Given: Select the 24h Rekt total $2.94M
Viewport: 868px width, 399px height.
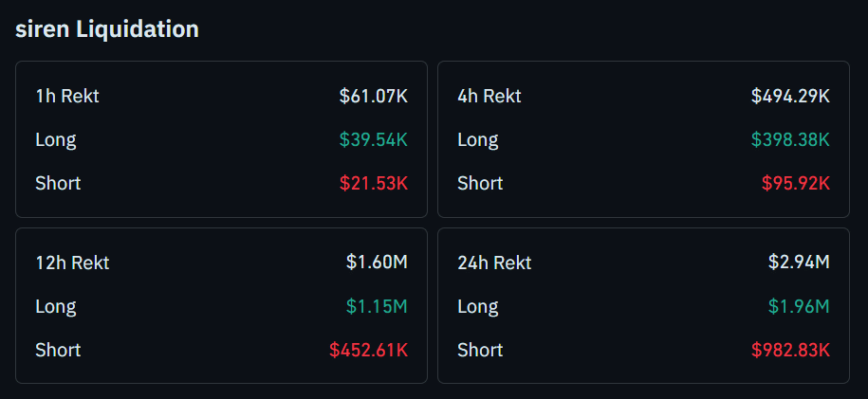Looking at the screenshot, I should click(799, 263).
